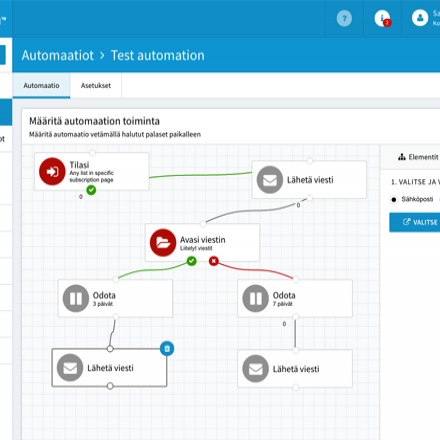Click red X connector under Avasi viestin

tap(214, 261)
